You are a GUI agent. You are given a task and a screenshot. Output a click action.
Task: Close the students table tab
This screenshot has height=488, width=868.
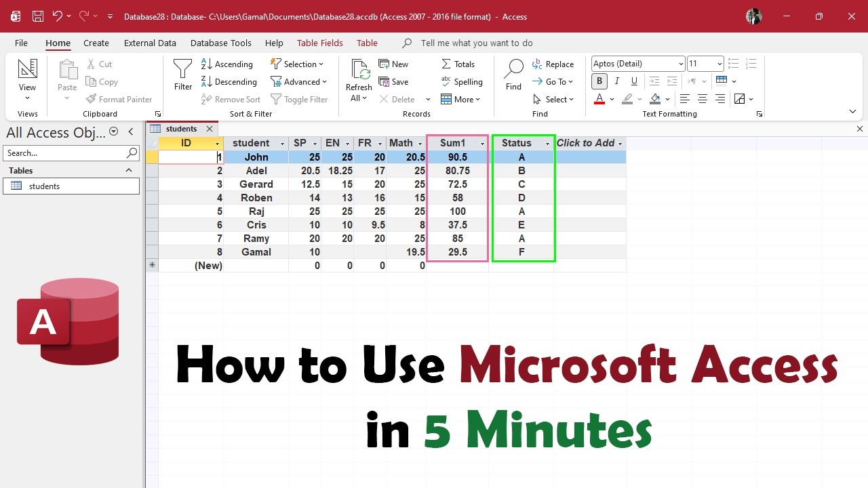(x=210, y=129)
